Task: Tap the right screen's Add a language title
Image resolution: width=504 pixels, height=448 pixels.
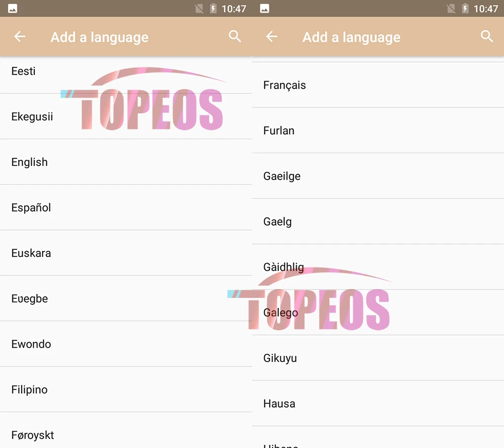Action: click(351, 37)
